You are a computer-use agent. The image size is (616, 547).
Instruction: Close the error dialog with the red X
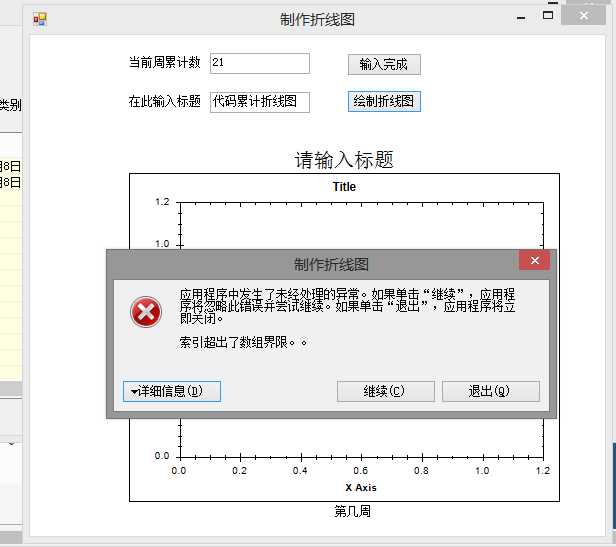coord(534,260)
